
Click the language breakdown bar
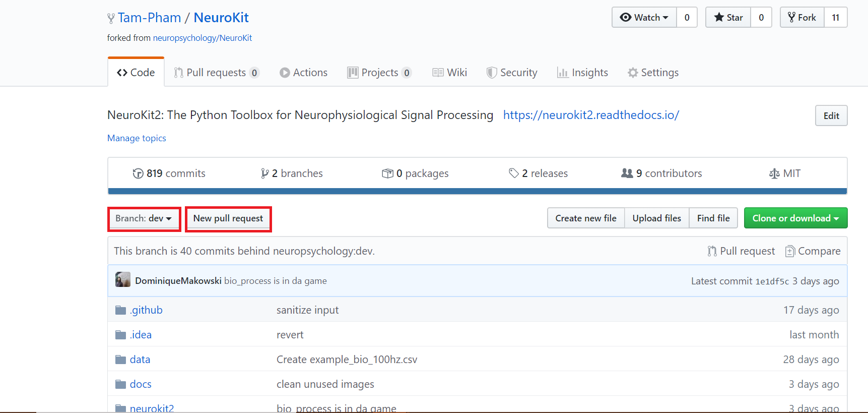[478, 191]
